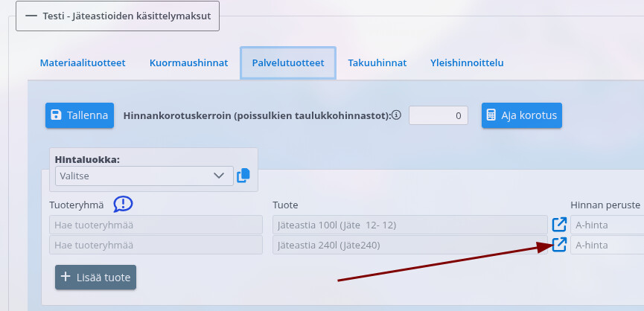Click A-hinta field in Jäteastia 240l row

click(x=606, y=245)
